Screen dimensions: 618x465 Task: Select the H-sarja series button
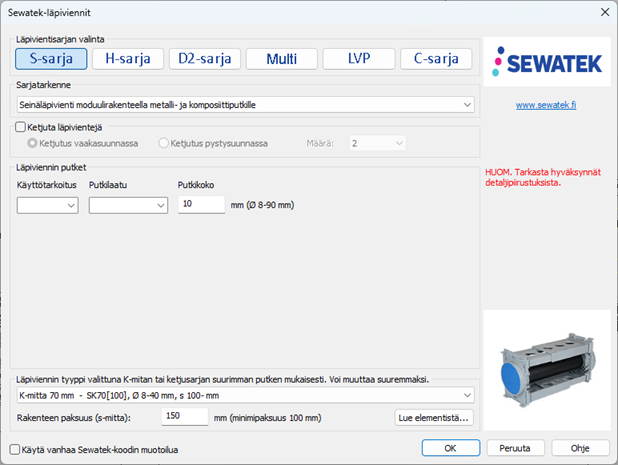click(127, 59)
